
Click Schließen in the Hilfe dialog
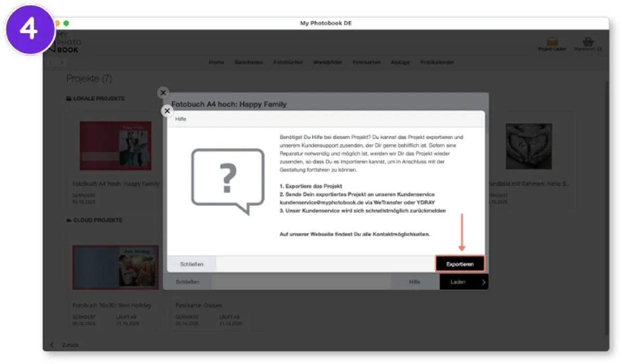click(x=191, y=264)
